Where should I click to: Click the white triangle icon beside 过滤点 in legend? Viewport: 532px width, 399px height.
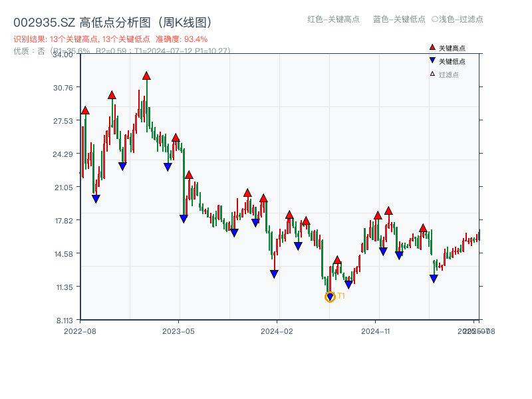click(432, 74)
